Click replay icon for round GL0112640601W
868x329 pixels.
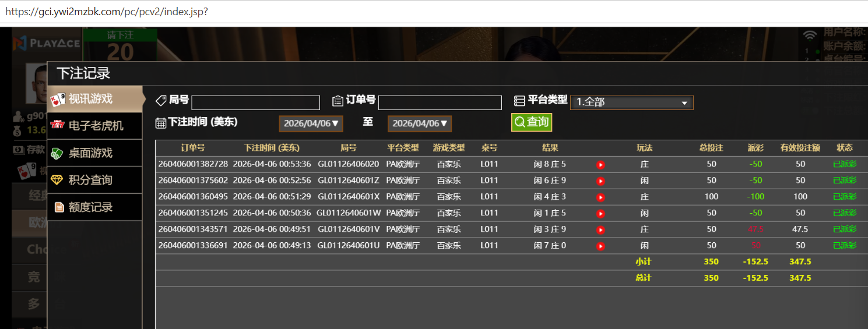[600, 214]
